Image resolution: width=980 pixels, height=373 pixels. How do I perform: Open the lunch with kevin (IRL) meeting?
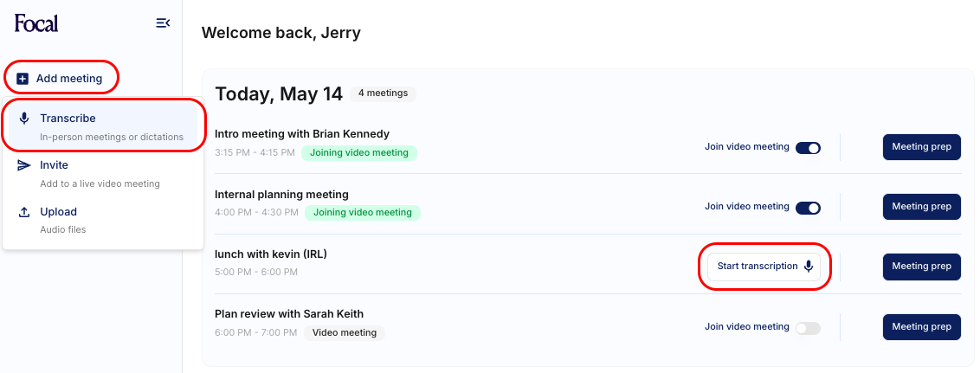tap(271, 254)
